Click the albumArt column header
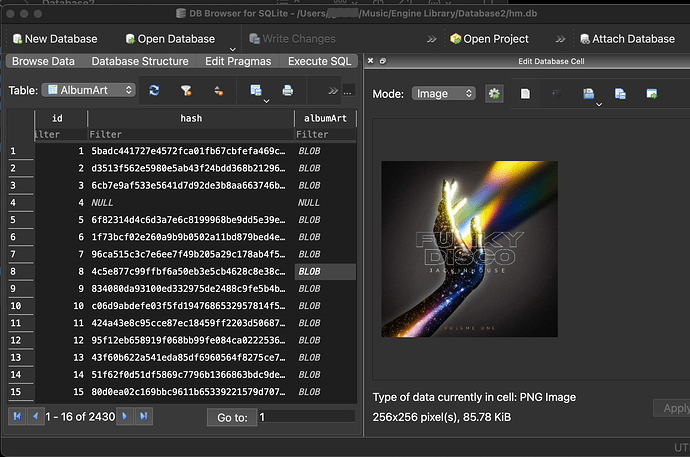Screen dimensions: 690x457 coord(325,118)
